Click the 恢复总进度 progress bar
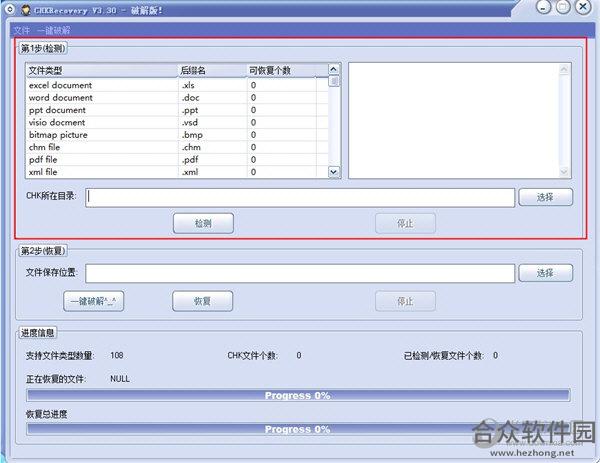 point(298,429)
